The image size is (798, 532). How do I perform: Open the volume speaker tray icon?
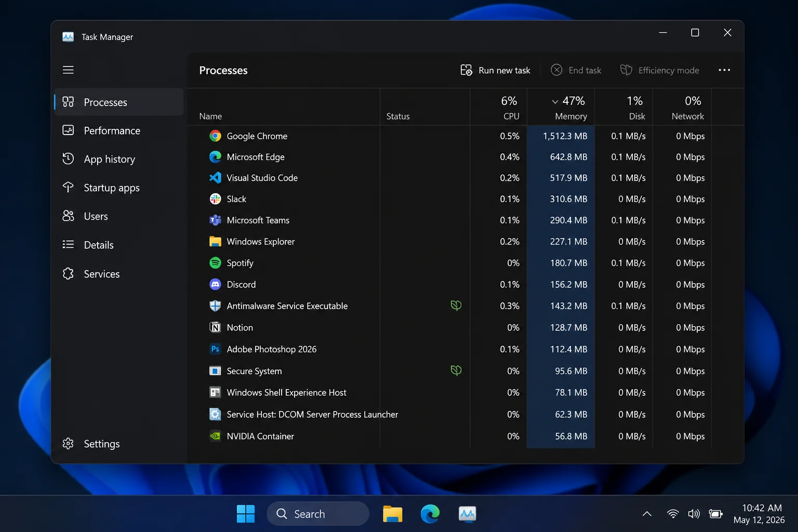click(x=694, y=514)
